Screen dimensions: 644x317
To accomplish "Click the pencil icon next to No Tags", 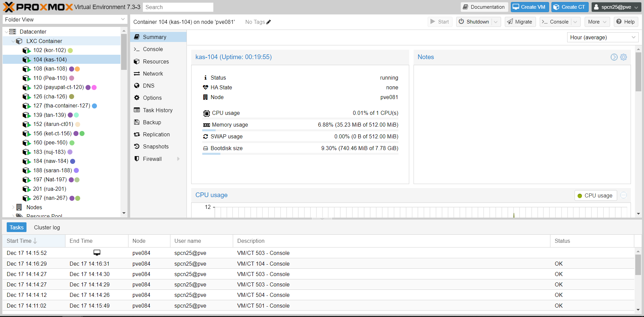I will pos(269,22).
